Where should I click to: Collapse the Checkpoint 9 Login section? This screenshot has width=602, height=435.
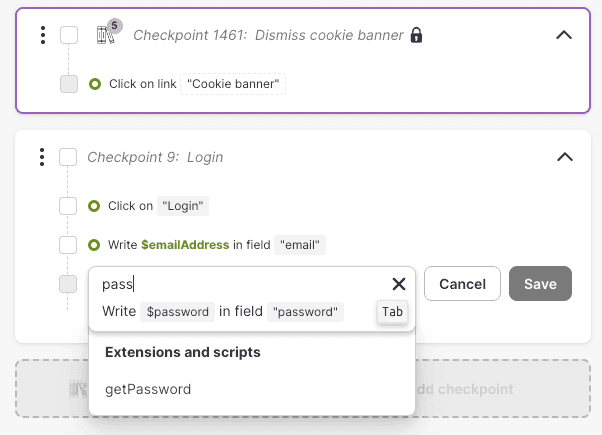[x=564, y=157]
